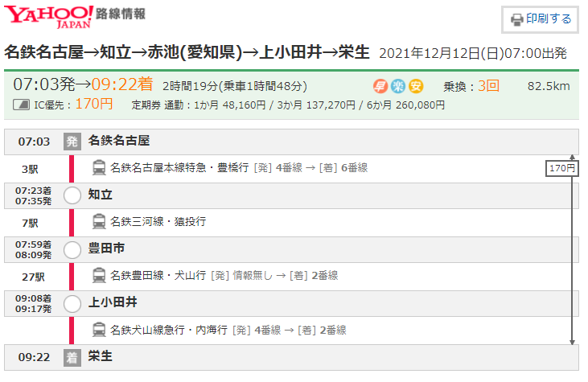Click the boxed 170円 fare label

click(562, 168)
